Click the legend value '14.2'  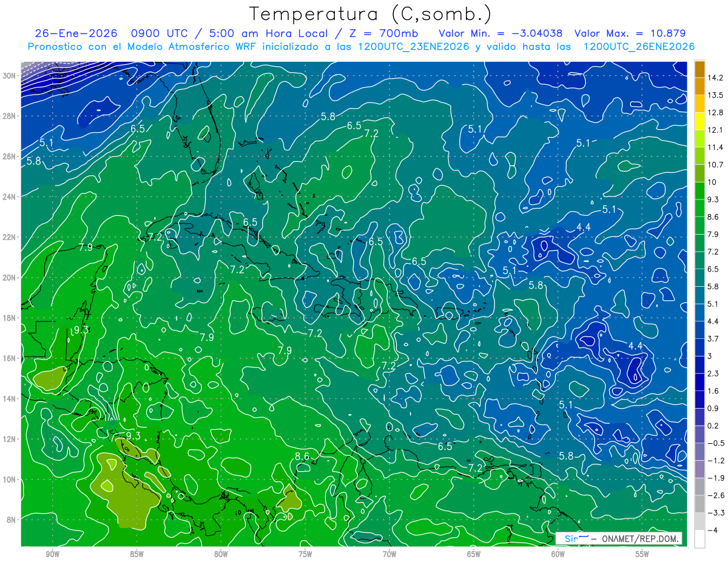716,78
